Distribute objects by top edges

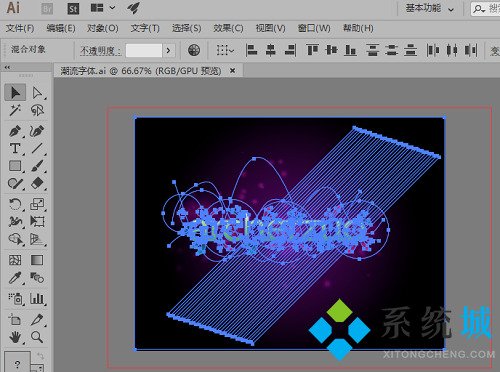373,50
